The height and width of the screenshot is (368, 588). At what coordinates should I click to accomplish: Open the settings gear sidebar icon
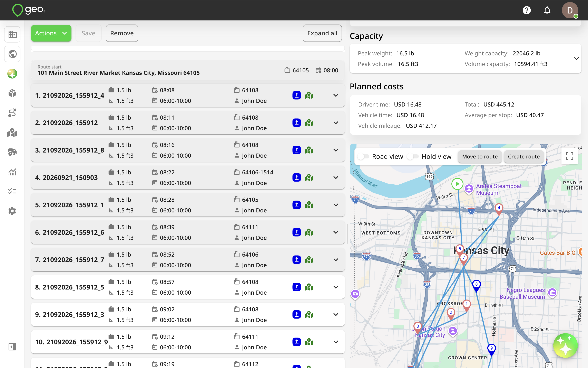coord(12,211)
